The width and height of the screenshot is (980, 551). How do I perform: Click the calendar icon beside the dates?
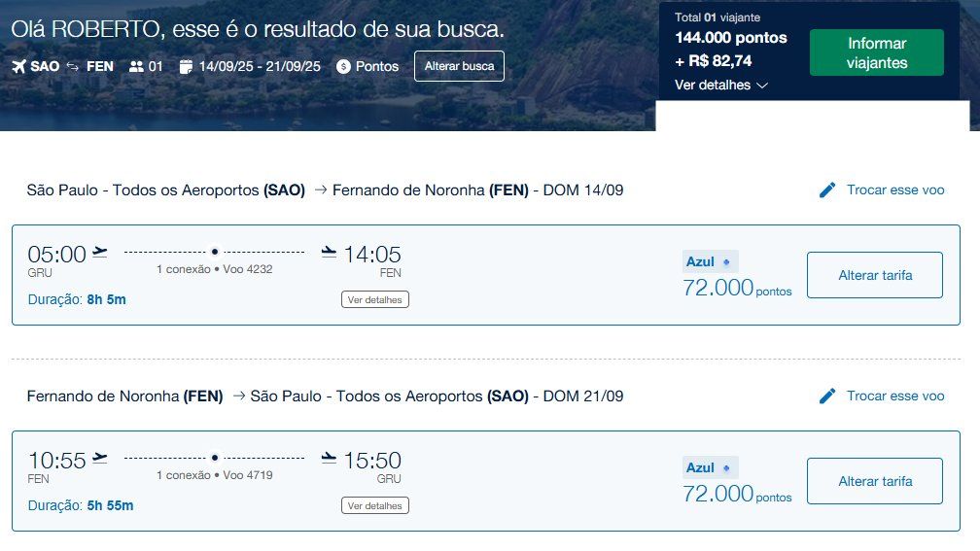click(186, 66)
